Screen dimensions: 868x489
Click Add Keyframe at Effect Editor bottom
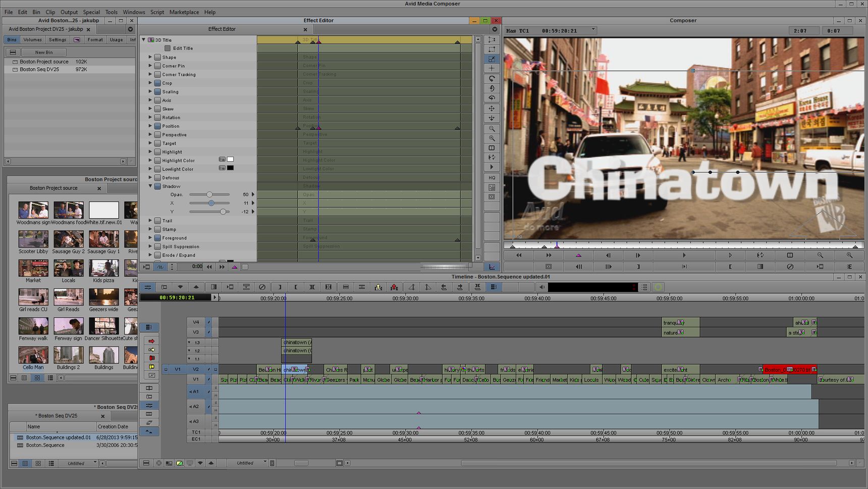(x=234, y=267)
